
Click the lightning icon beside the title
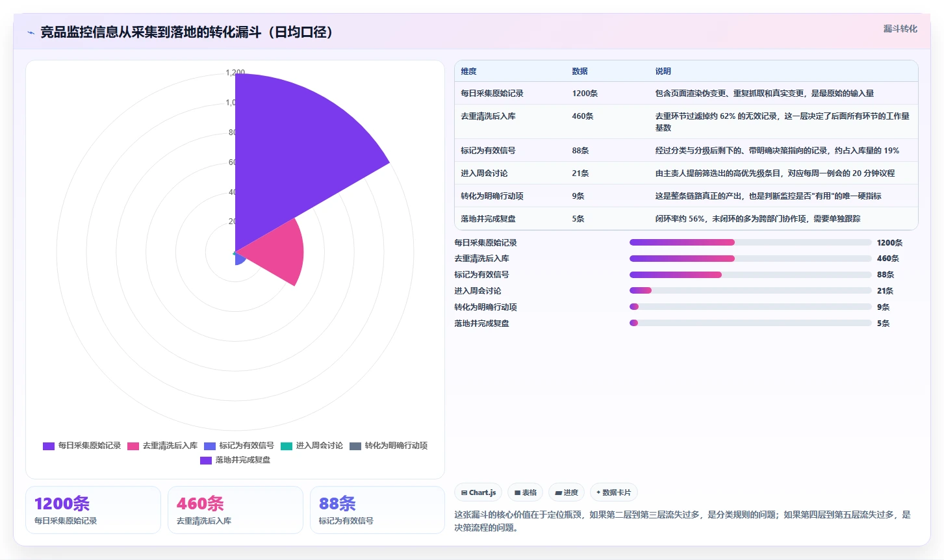point(31,32)
